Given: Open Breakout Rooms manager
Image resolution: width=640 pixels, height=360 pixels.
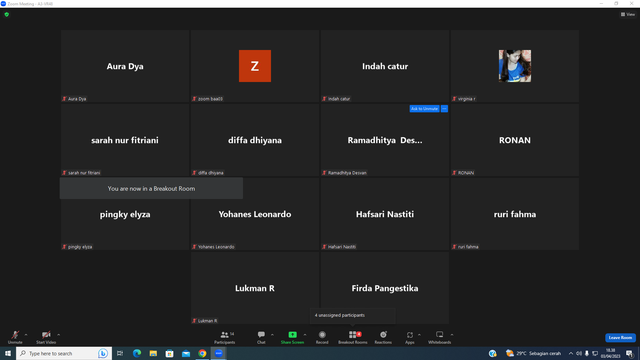Looking at the screenshot, I should click(353, 337).
